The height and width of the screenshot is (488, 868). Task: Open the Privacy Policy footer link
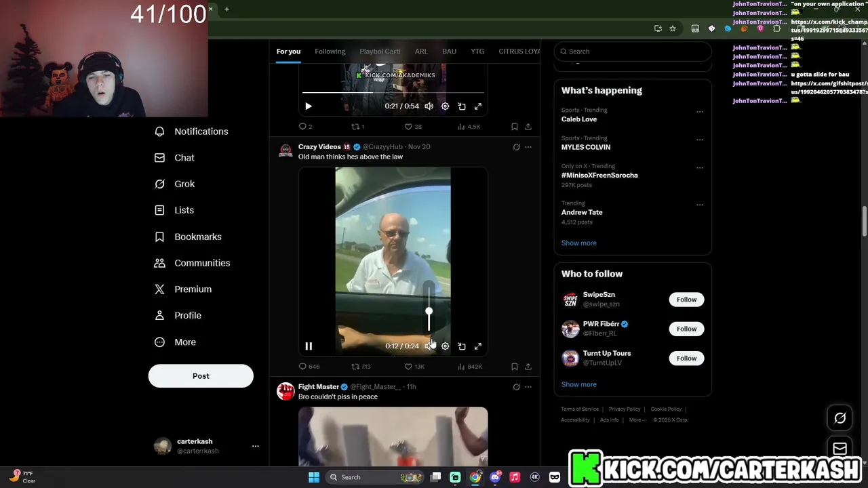pyautogui.click(x=625, y=409)
